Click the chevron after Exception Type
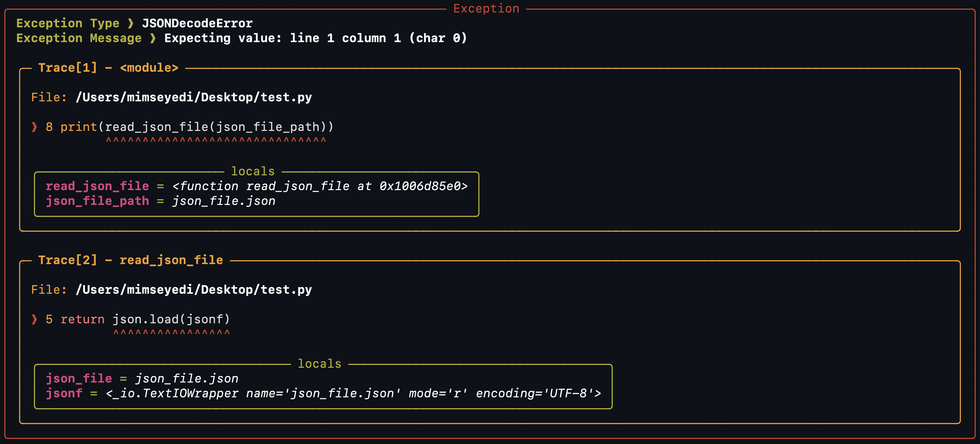Screen dimensions: 980x444 tap(130, 24)
